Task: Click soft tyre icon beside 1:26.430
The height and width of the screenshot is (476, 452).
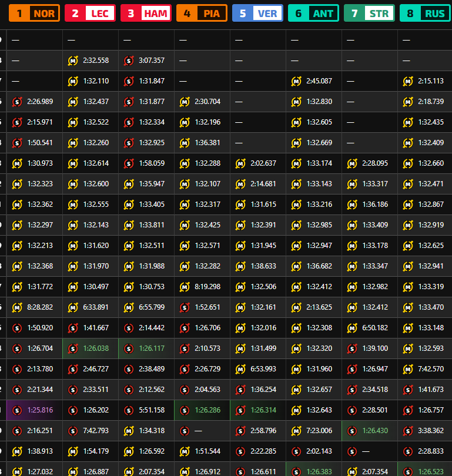Action: [352, 431]
